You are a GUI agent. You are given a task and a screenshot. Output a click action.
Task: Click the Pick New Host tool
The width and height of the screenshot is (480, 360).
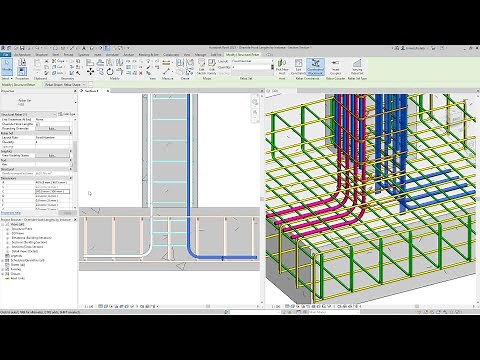[x=282, y=66]
